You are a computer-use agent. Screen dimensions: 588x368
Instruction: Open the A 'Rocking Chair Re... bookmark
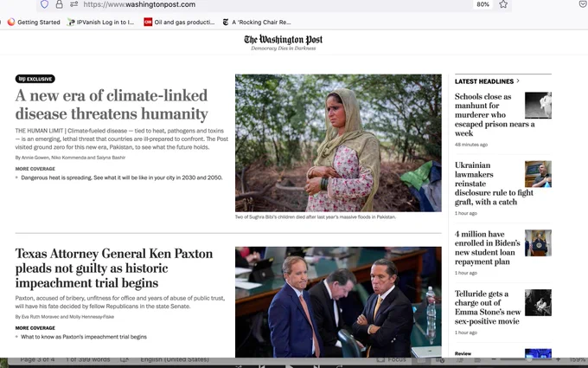[x=257, y=23]
